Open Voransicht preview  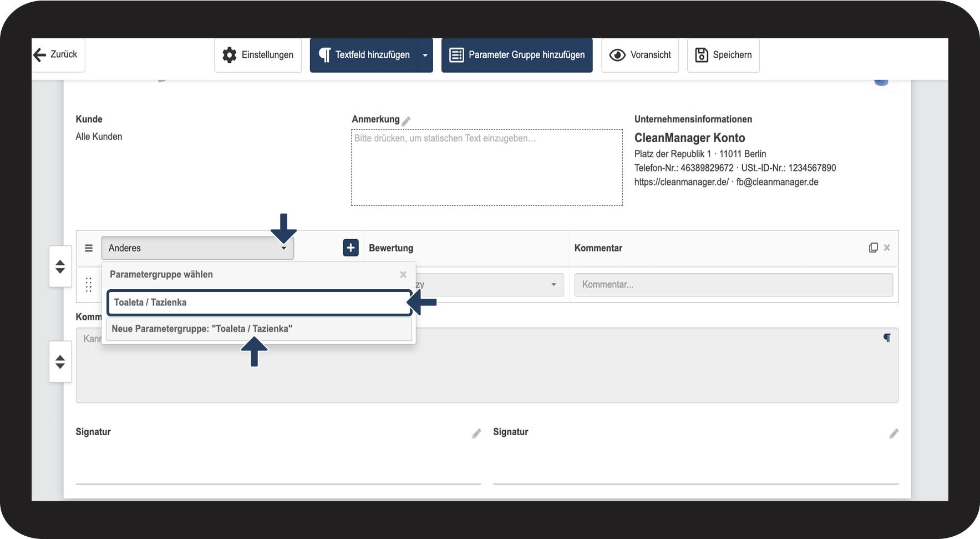click(x=640, y=55)
